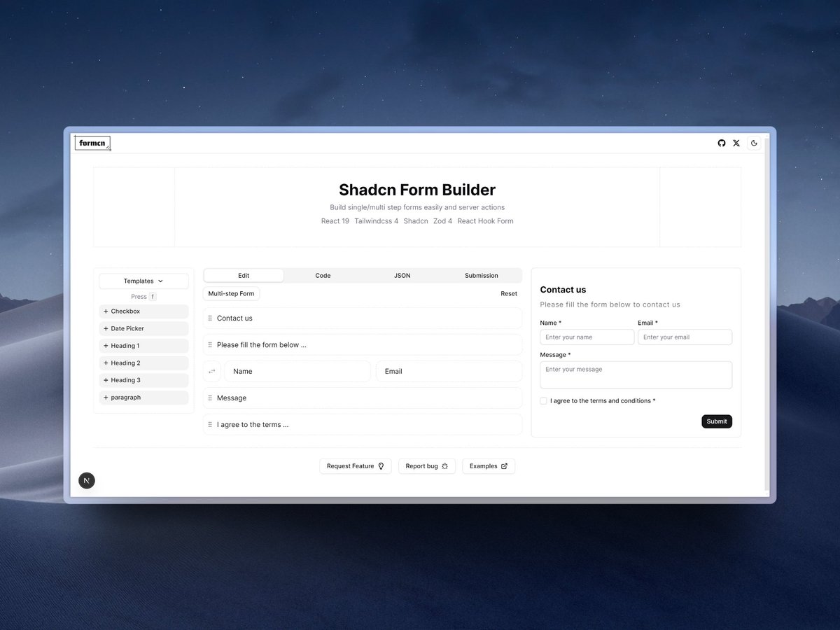The image size is (840, 630).
Task: Click the external link icon in Examples
Action: [504, 466]
